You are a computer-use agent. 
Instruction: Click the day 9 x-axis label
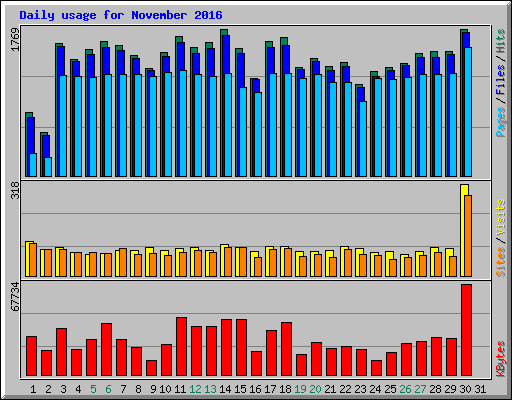pos(153,389)
